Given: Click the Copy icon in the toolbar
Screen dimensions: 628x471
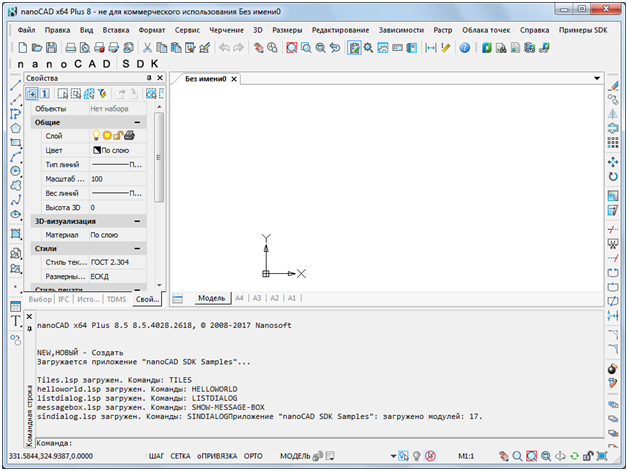Looking at the screenshot, I should point(161,48).
